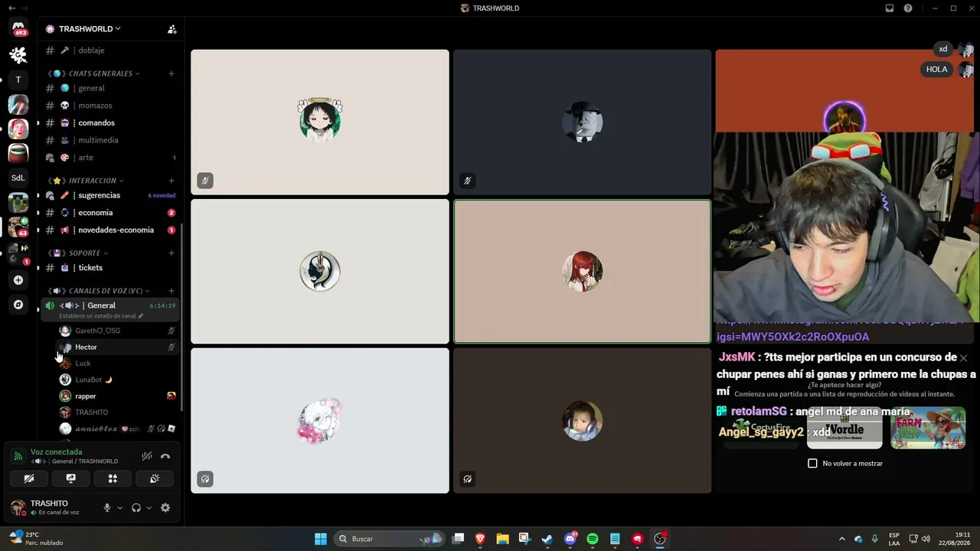This screenshot has width=980, height=551.
Task: Create channel in SOPORTE category
Action: [171, 253]
